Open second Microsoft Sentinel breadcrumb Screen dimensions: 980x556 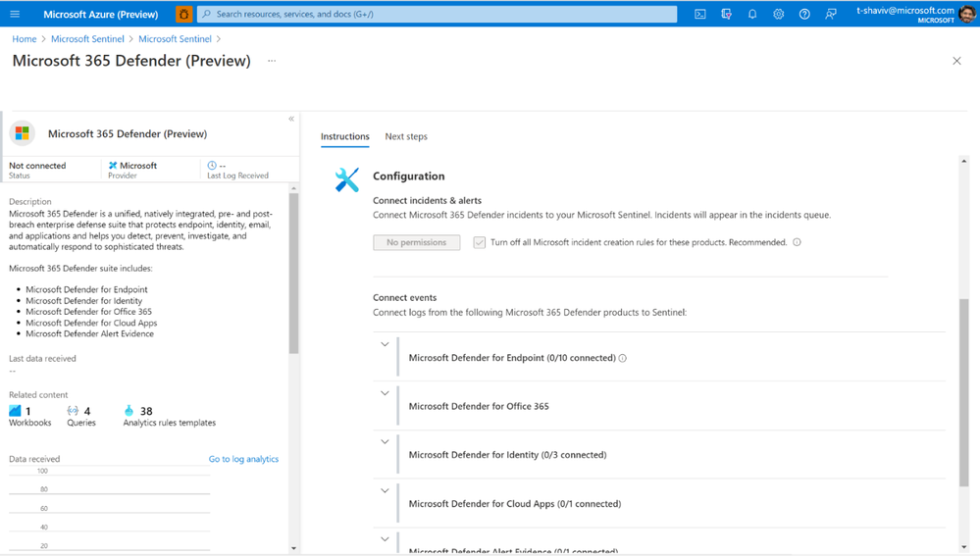click(175, 38)
